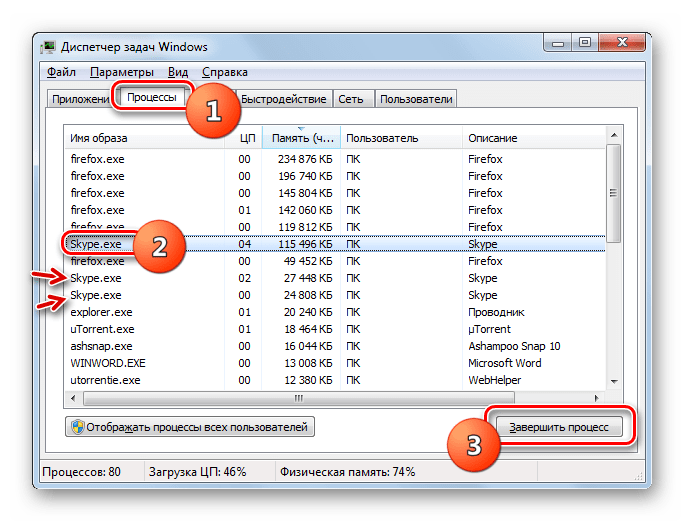Click Физическая память: 74% status entry
685x522 pixels.
pyautogui.click(x=347, y=472)
